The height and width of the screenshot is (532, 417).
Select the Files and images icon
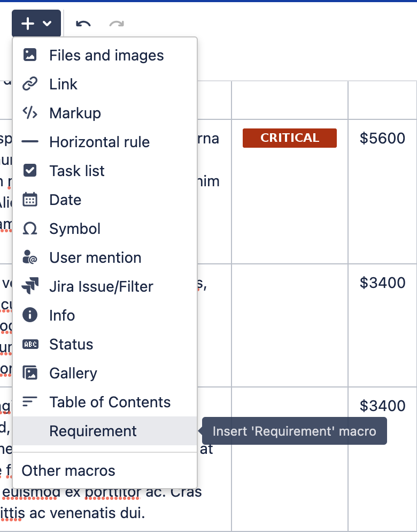click(30, 55)
